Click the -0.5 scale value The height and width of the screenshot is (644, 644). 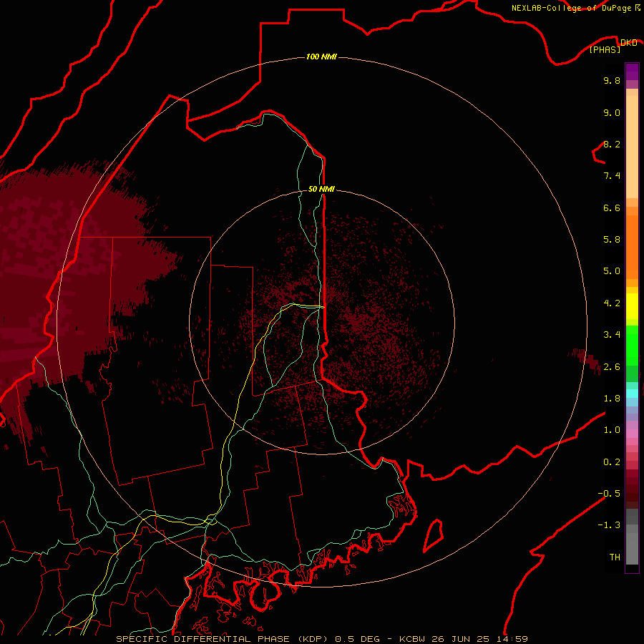[x=609, y=494]
